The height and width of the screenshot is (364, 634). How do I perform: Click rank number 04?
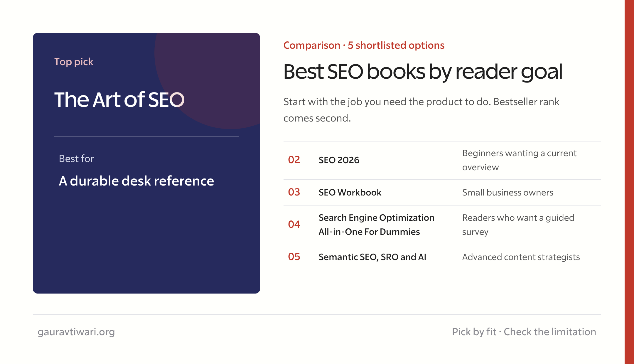coord(294,225)
